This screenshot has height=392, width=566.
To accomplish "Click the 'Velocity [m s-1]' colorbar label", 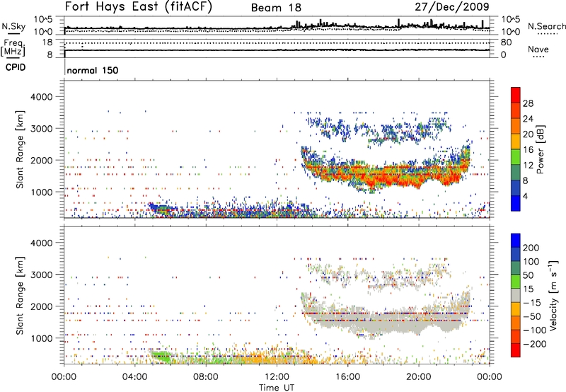I will [553, 295].
